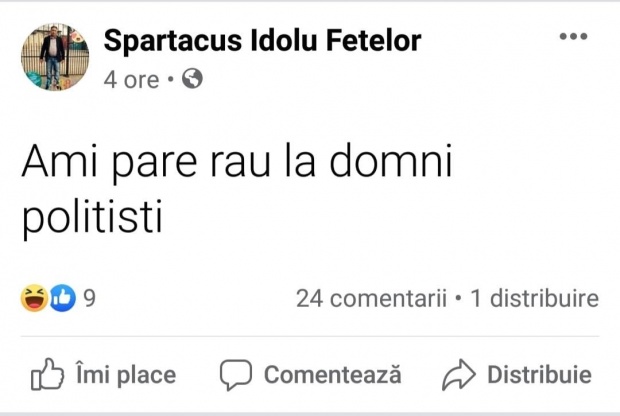This screenshot has height=416, width=620.
Task: Click the laughing emoji reaction icon
Action: (34, 297)
